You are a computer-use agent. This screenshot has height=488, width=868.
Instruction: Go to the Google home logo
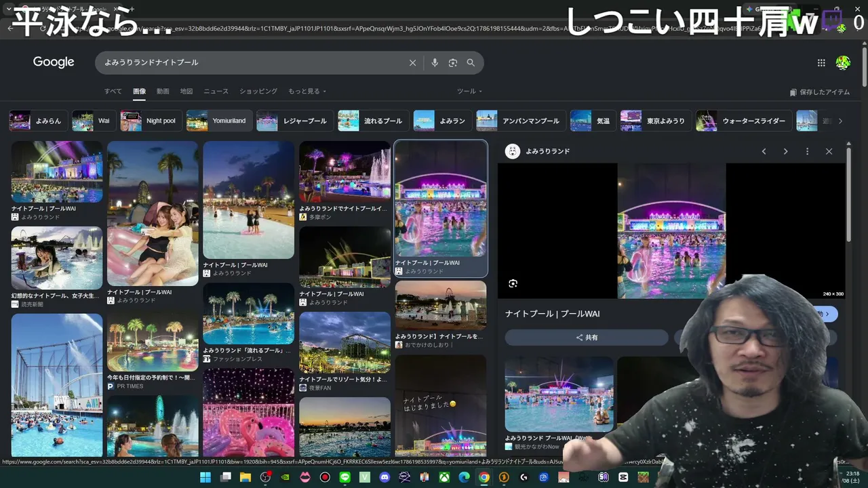[54, 62]
